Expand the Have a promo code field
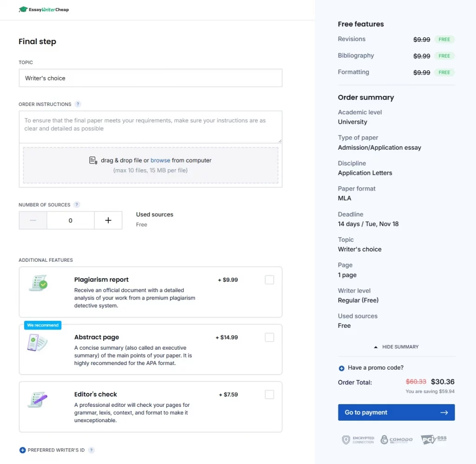Viewport: 476px width, 464px height. [375, 368]
